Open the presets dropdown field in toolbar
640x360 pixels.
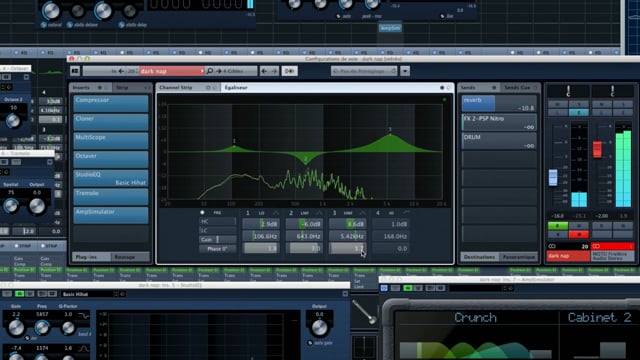coord(364,71)
